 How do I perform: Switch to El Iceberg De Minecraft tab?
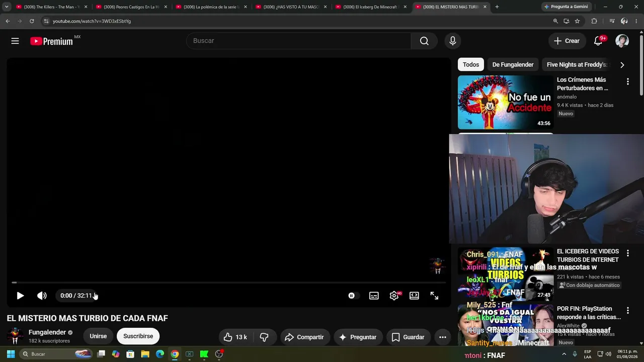coord(371,7)
